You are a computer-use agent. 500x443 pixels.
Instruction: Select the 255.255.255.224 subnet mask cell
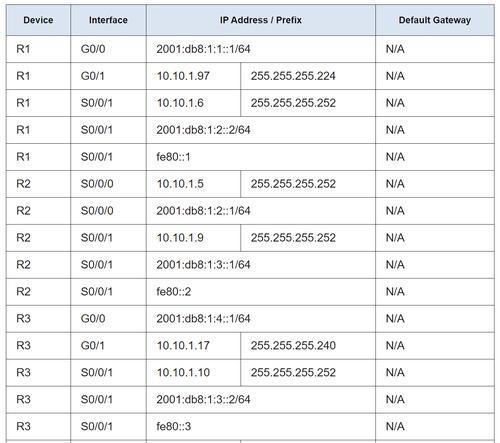(x=308, y=76)
